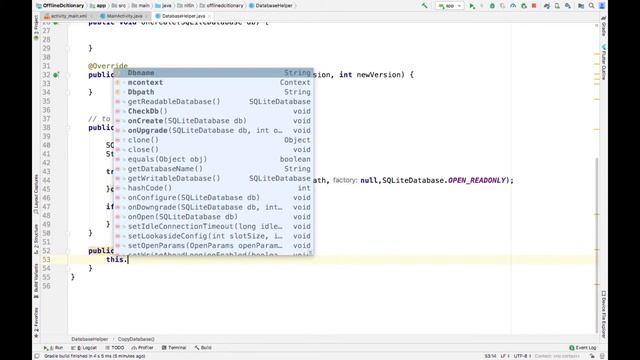Viewport: 640px width, 360px height.
Task: Click the Run with coverage icon
Action: coord(502,6)
